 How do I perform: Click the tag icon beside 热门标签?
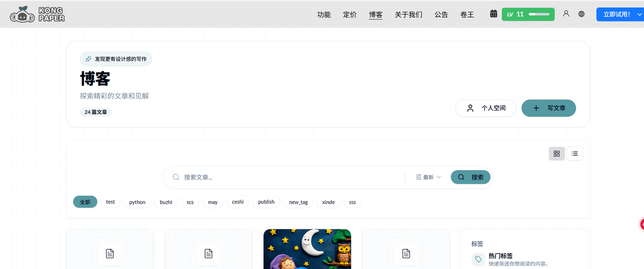(x=478, y=259)
